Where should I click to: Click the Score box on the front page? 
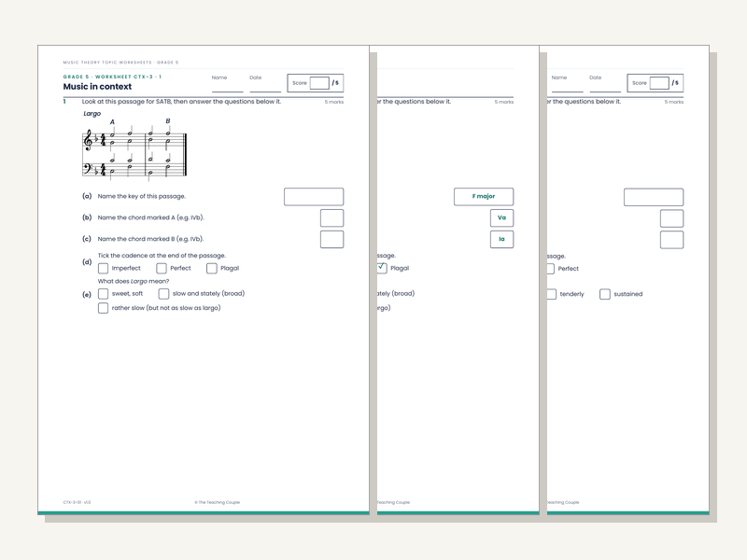point(319,83)
